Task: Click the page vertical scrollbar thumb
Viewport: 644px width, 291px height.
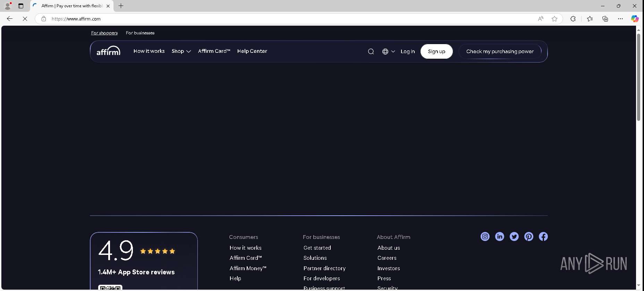Action: (638, 77)
